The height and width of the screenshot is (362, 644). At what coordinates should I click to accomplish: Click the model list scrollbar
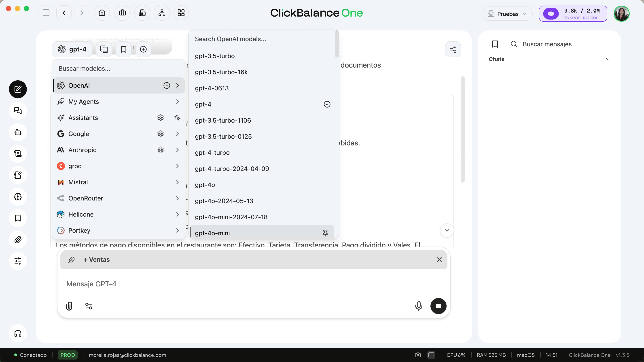click(x=337, y=44)
